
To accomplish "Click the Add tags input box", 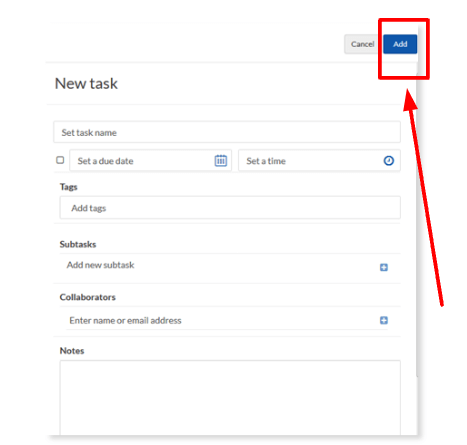I will click(x=230, y=208).
